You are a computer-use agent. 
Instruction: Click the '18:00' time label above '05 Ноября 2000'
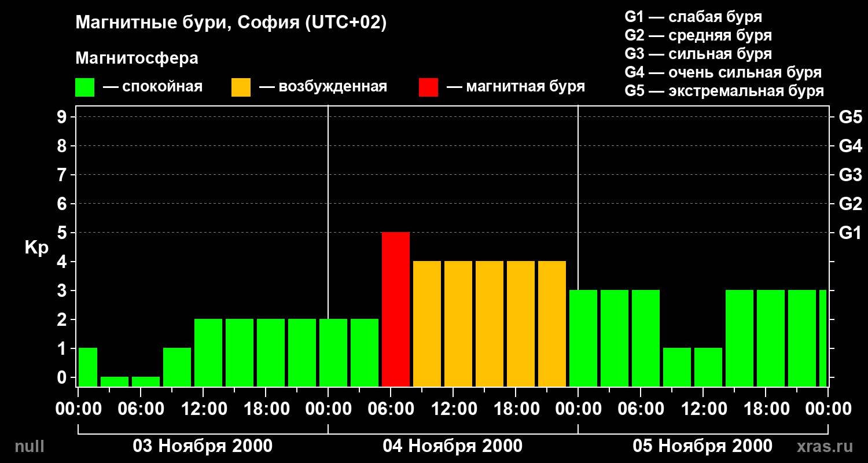[x=766, y=409]
